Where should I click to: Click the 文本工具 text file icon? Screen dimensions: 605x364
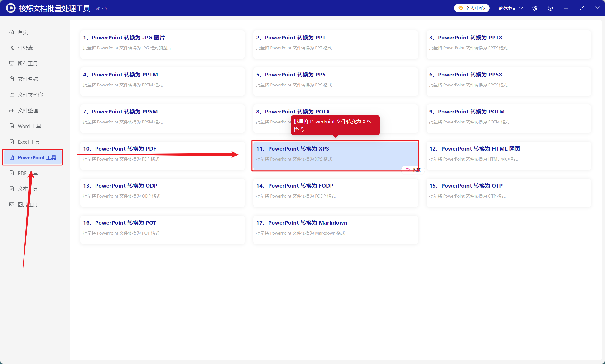pyautogui.click(x=12, y=189)
